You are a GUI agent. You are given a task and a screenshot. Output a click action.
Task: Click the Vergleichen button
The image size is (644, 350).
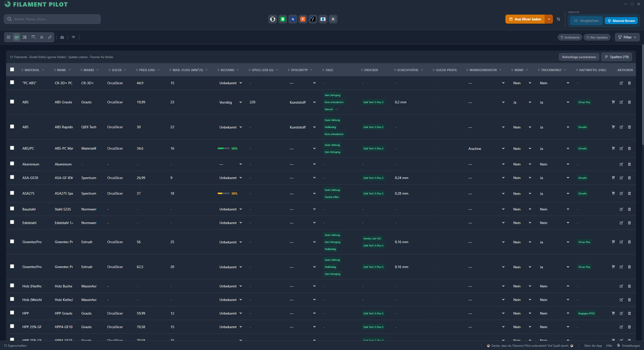pos(586,21)
